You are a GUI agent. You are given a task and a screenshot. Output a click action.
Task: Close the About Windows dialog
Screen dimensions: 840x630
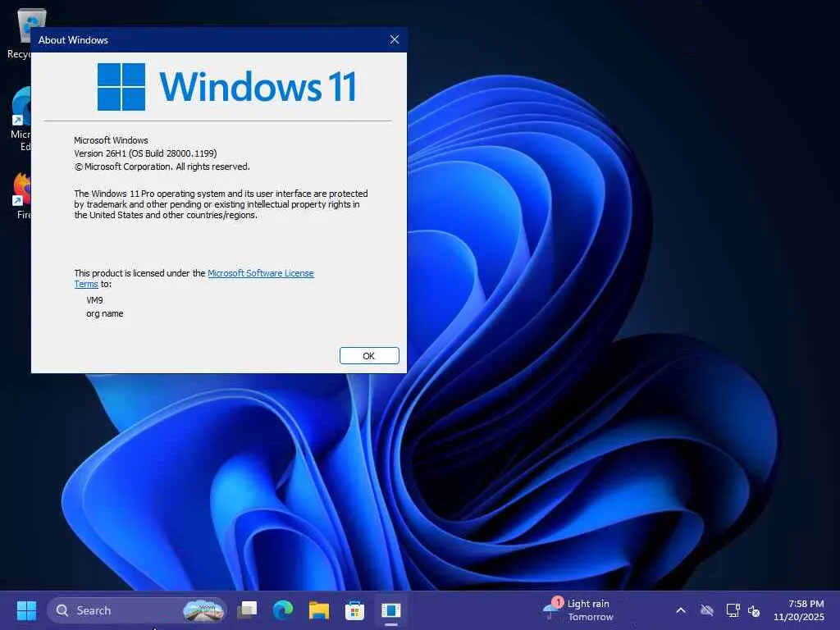(x=395, y=39)
